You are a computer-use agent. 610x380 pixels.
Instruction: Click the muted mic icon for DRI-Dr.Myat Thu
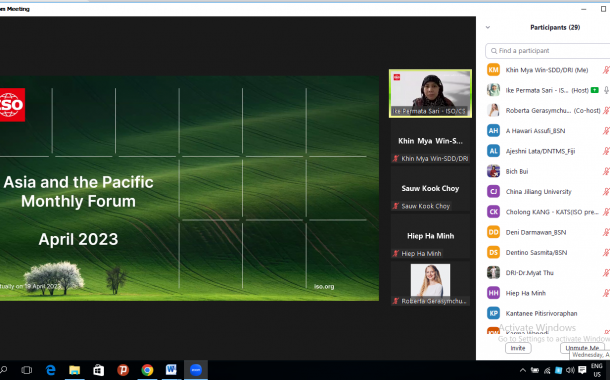tap(606, 273)
